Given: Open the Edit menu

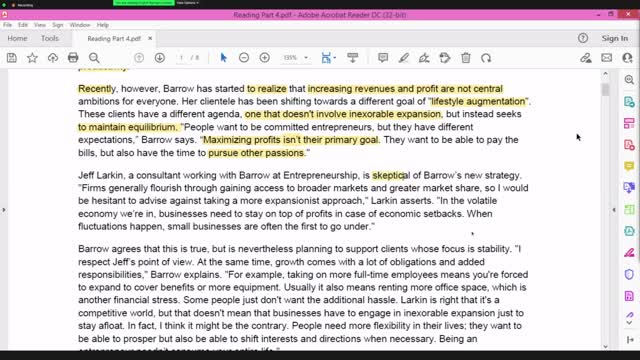Looking at the screenshot, I should [23, 25].
